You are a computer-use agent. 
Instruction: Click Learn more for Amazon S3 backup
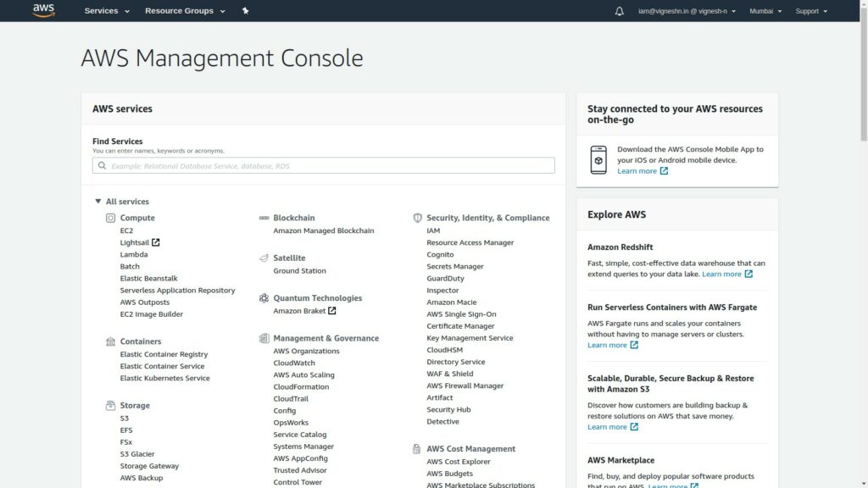[x=607, y=427]
